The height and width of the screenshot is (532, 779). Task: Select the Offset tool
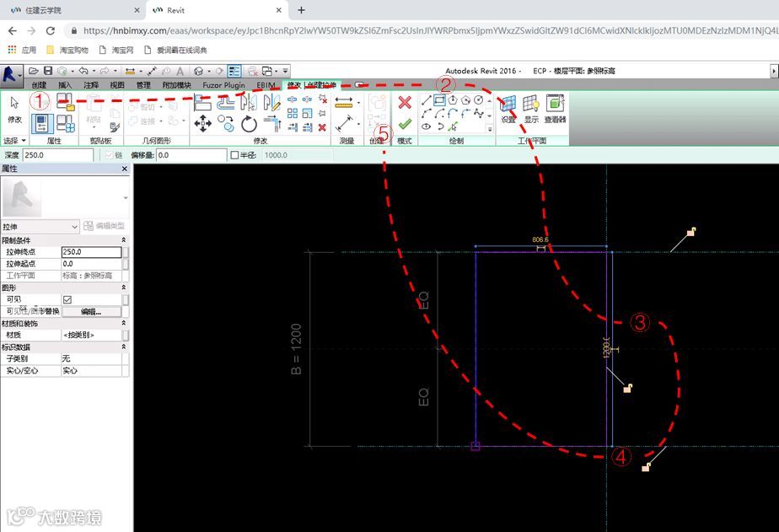click(226, 102)
